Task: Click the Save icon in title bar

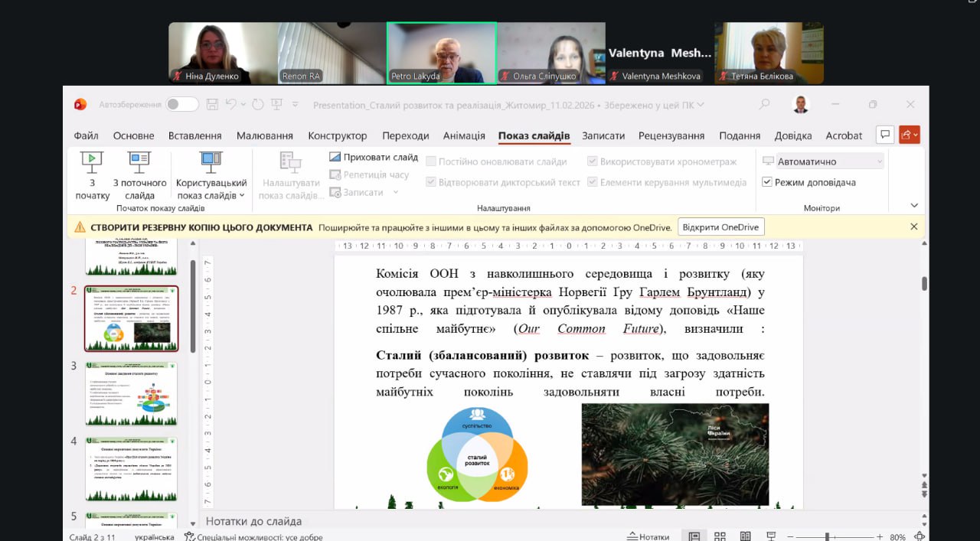Action: click(212, 105)
